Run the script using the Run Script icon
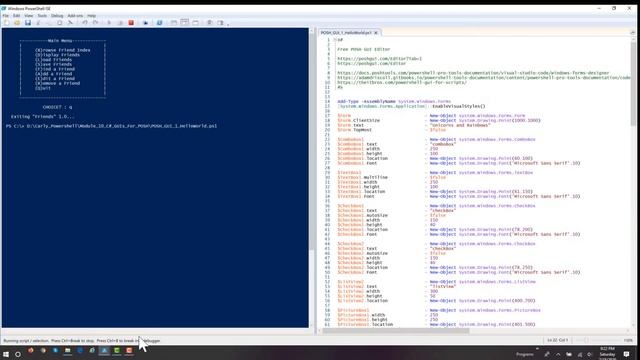 (x=109, y=22)
